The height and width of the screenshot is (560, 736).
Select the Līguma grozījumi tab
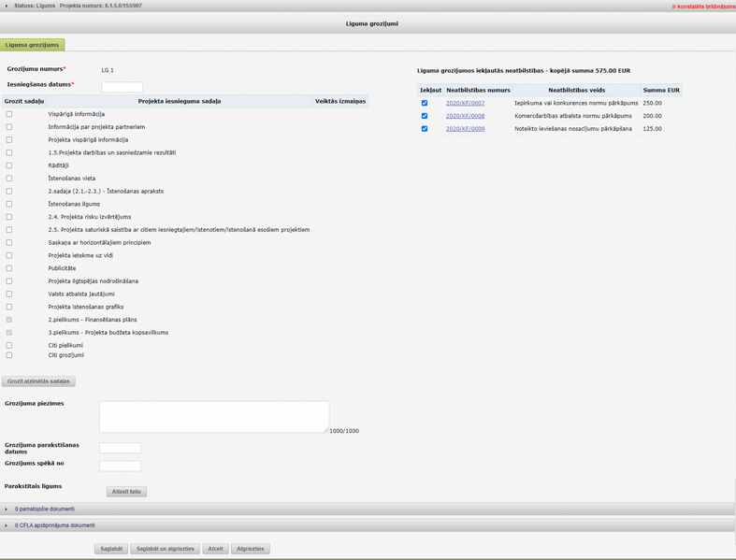[33, 45]
